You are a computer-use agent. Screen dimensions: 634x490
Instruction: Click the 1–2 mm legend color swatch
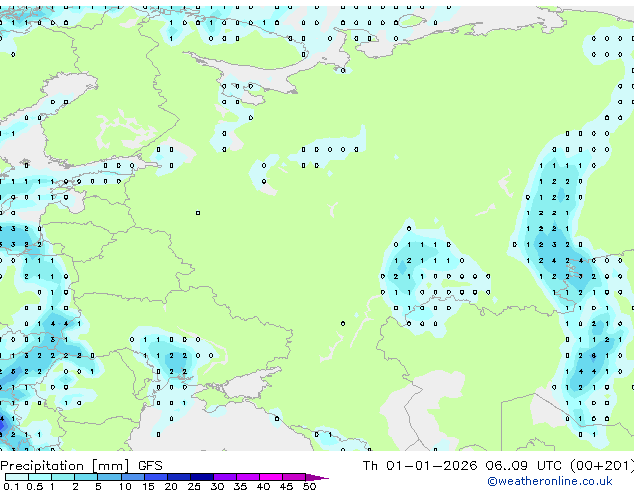click(63, 477)
